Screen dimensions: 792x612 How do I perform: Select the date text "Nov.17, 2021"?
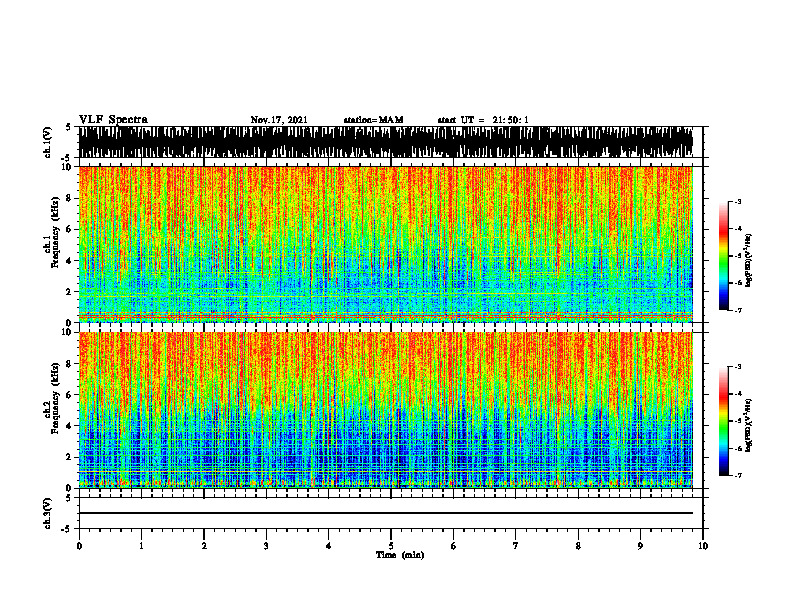coord(279,120)
